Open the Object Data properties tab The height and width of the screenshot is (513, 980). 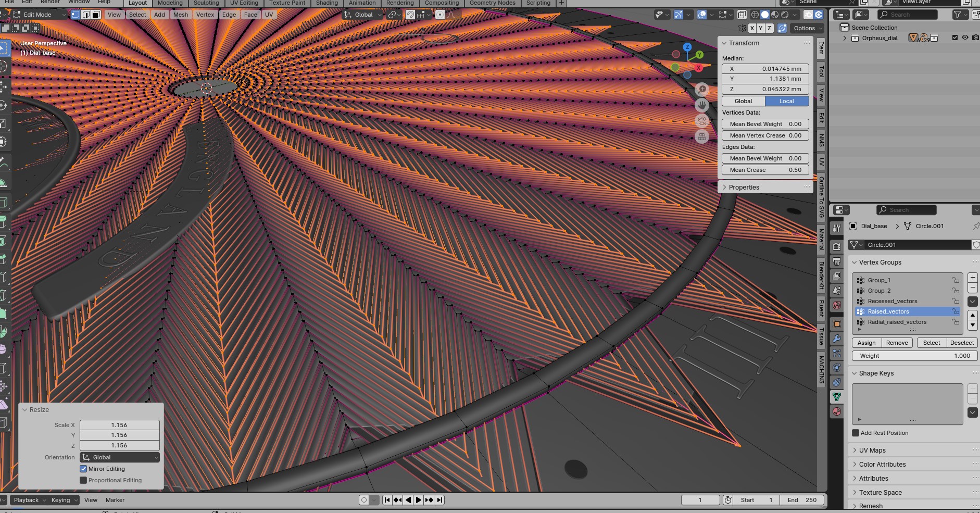[x=837, y=397]
